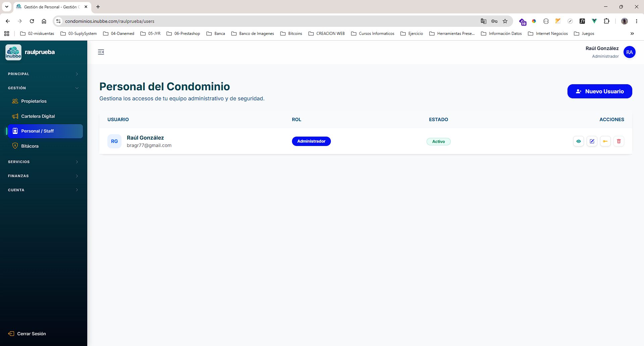The width and height of the screenshot is (644, 346).
Task: Create a new user with Nuevo Usuario
Action: [x=600, y=91]
